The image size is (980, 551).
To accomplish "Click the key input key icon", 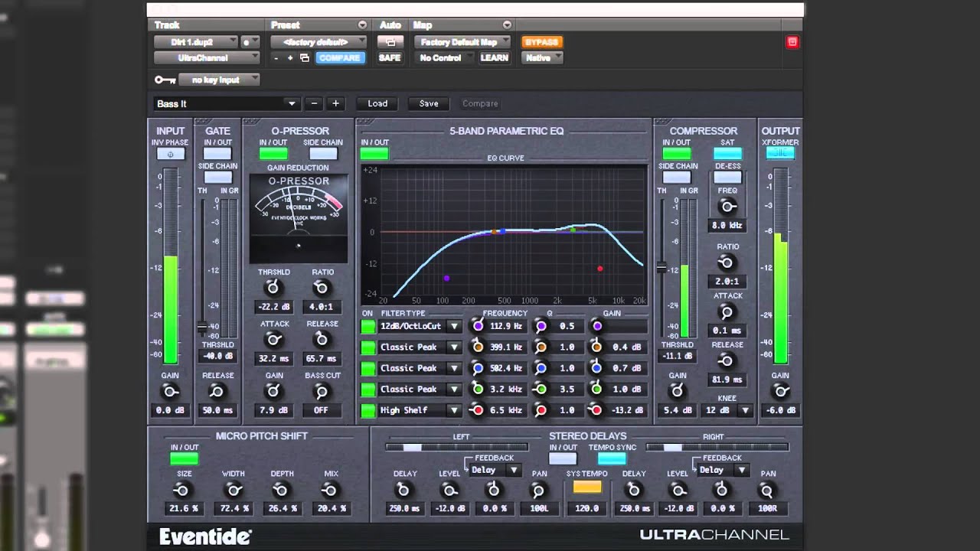I will [x=165, y=80].
